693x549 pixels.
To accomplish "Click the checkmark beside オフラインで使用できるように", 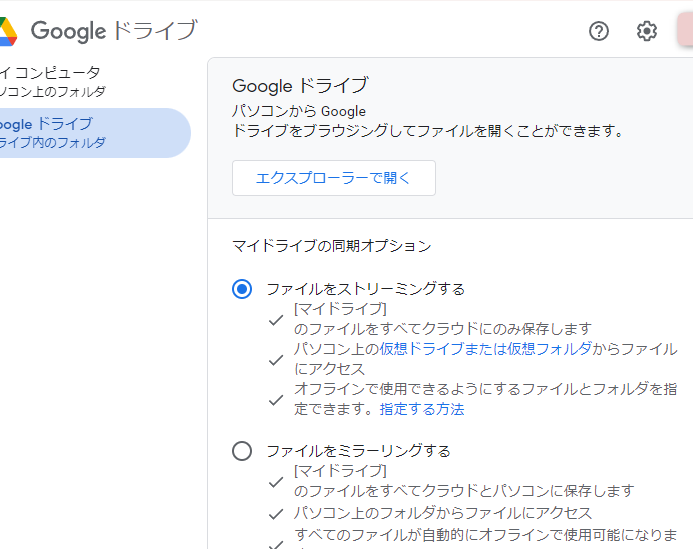I will 276,400.
